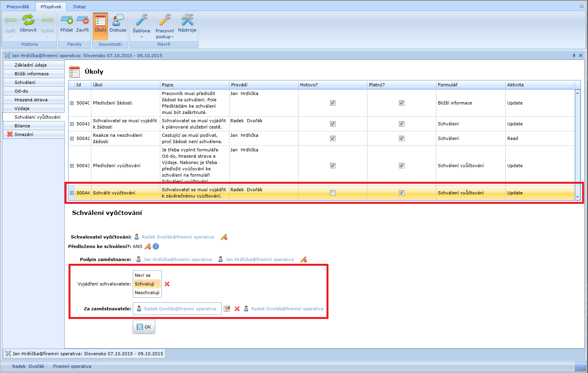Click the help question mark icon
The width and height of the screenshot is (588, 373).
156,246
